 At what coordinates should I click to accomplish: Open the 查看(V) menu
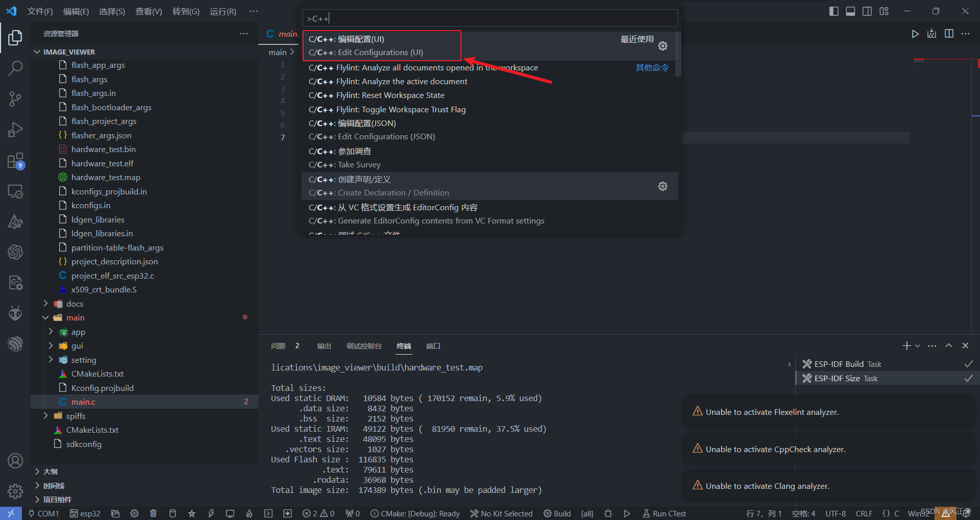coord(149,11)
